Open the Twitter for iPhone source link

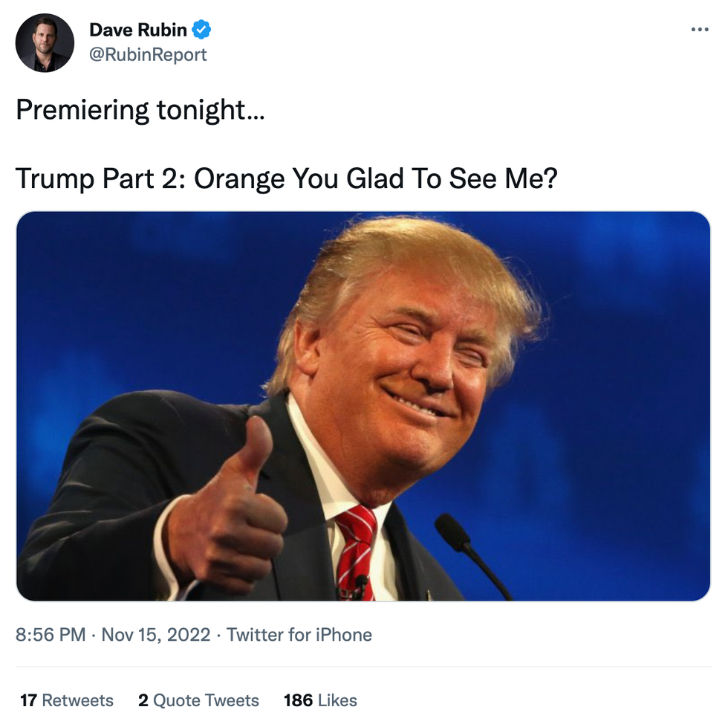pos(299,635)
